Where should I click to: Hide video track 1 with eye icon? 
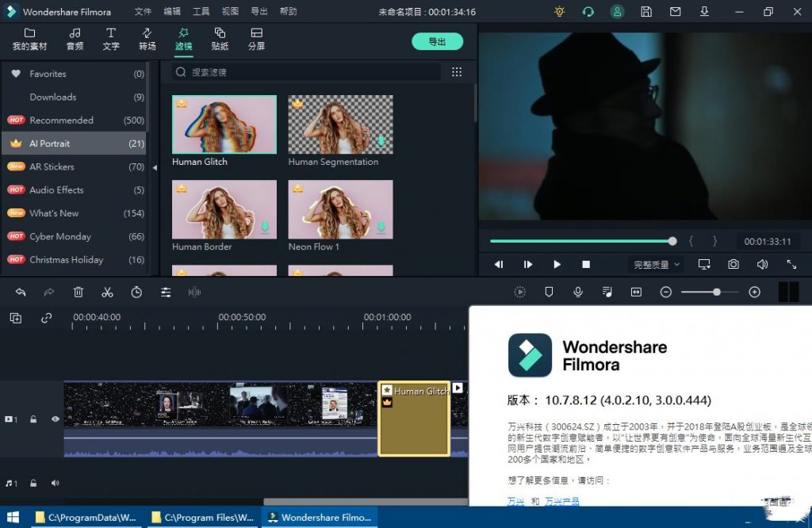pos(55,419)
